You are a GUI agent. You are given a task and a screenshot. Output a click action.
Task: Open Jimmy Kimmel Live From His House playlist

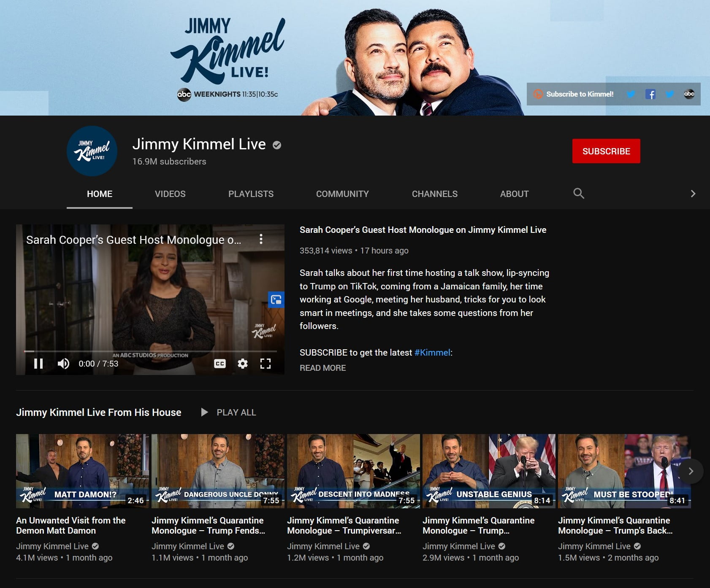point(99,413)
